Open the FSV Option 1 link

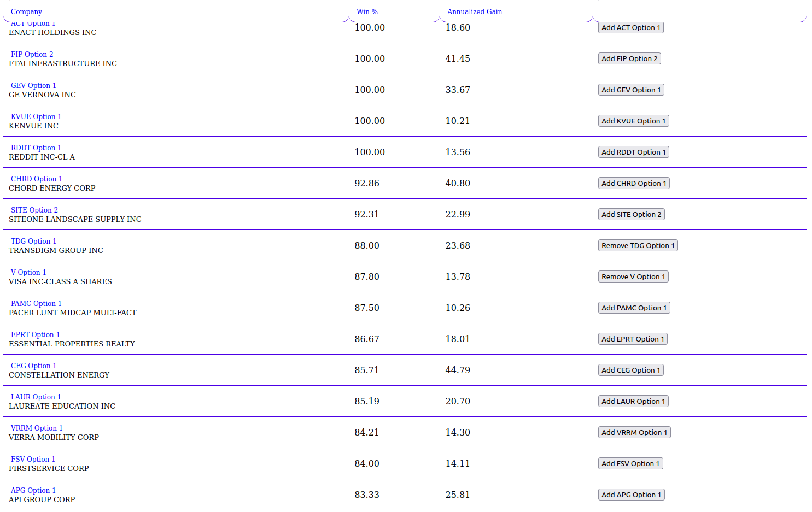coord(33,459)
